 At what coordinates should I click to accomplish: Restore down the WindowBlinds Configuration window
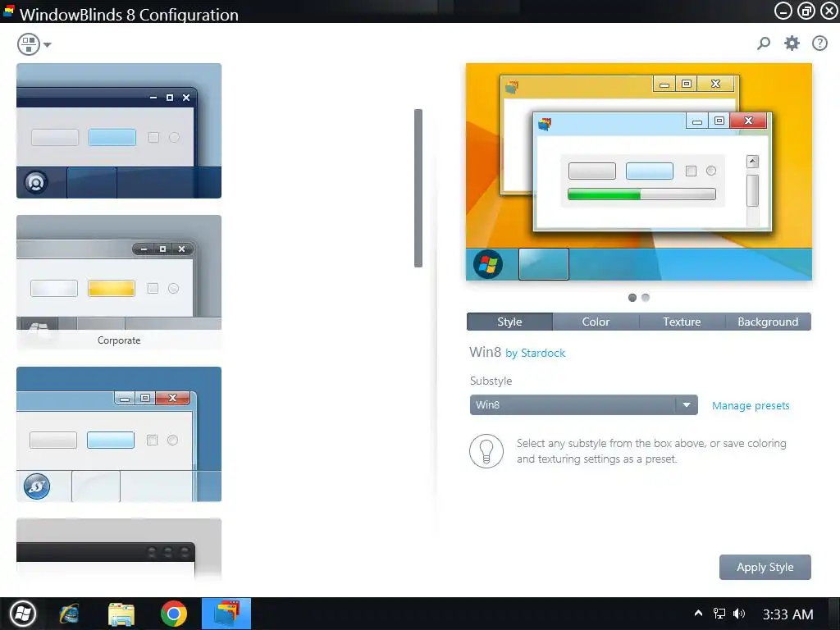pyautogui.click(x=806, y=11)
